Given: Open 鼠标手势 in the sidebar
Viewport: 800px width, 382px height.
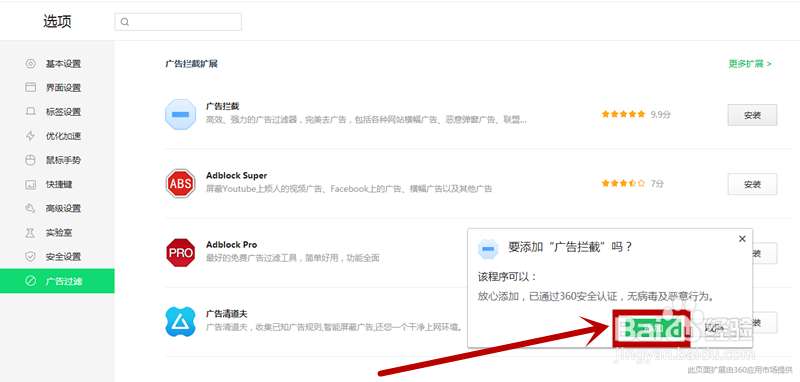Looking at the screenshot, I should pos(57,160).
